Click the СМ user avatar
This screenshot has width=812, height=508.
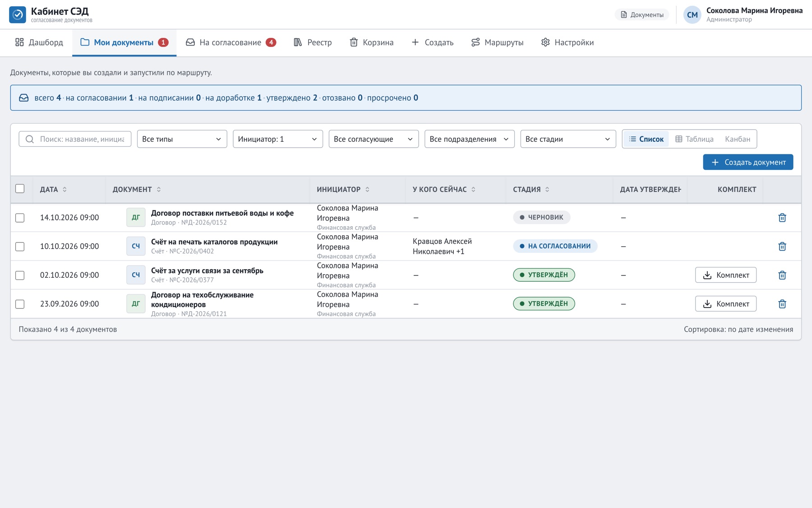(692, 14)
